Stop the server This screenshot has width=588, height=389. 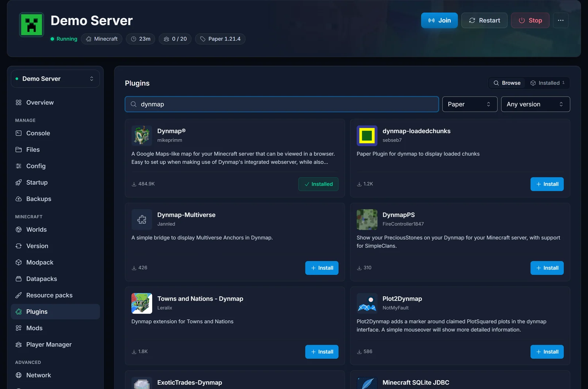pos(530,21)
